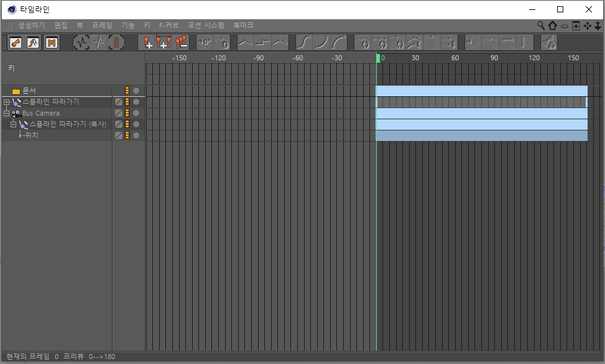Toggle orange animation switch on 스플라인 따라가기 (복사) row

(x=127, y=124)
